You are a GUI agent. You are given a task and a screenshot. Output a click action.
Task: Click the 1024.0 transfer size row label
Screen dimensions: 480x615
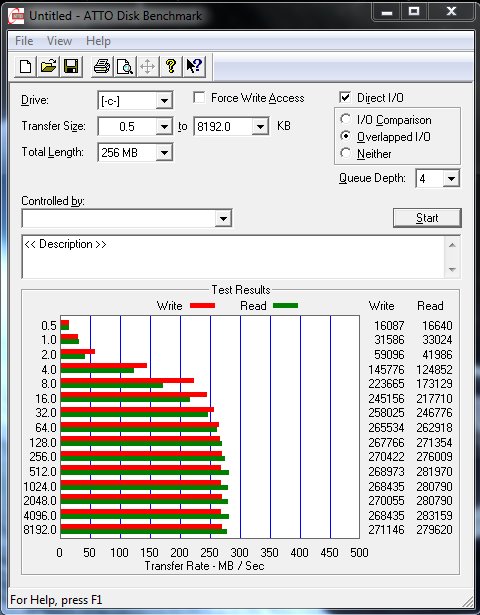click(x=40, y=486)
